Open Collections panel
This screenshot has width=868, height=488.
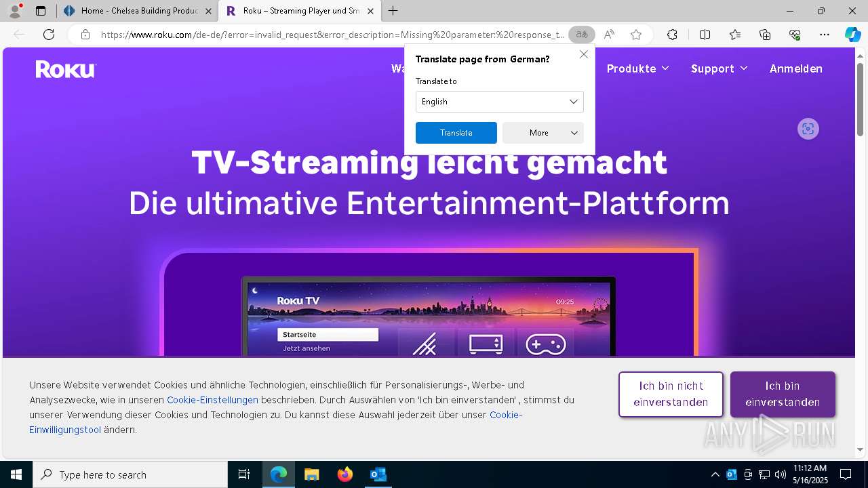[x=765, y=35]
